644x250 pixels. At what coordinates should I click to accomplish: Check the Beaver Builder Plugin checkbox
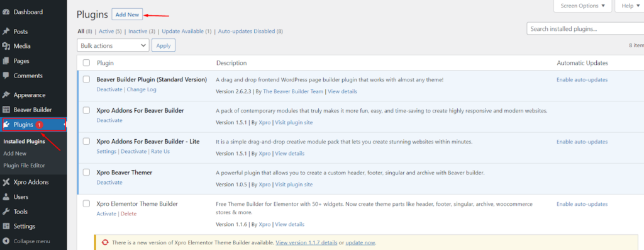86,79
